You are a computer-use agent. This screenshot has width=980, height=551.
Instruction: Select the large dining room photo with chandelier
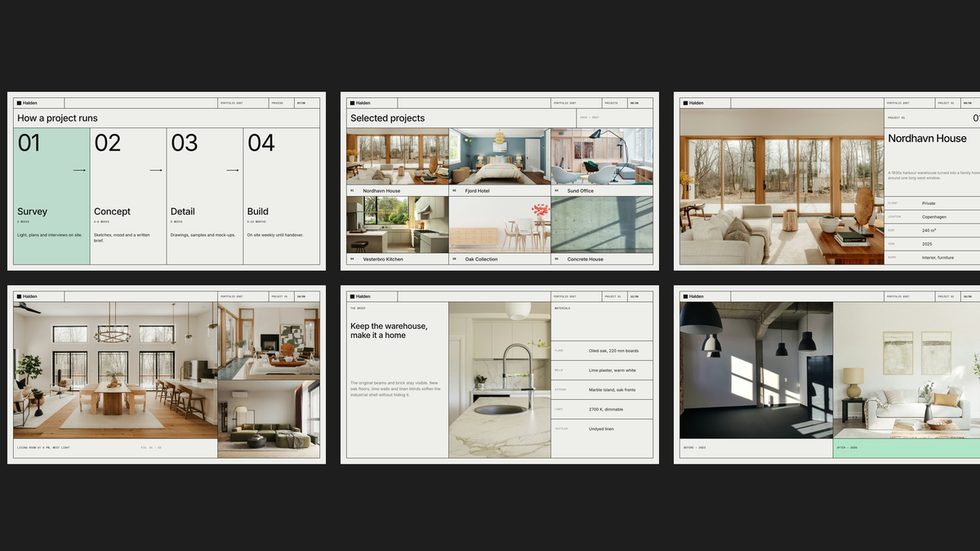pos(115,371)
